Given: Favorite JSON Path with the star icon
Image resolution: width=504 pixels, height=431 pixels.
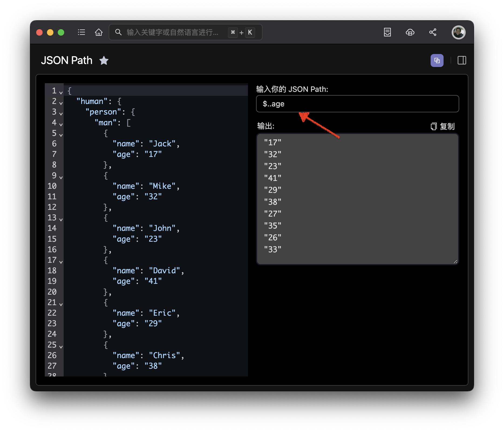Looking at the screenshot, I should pyautogui.click(x=104, y=60).
